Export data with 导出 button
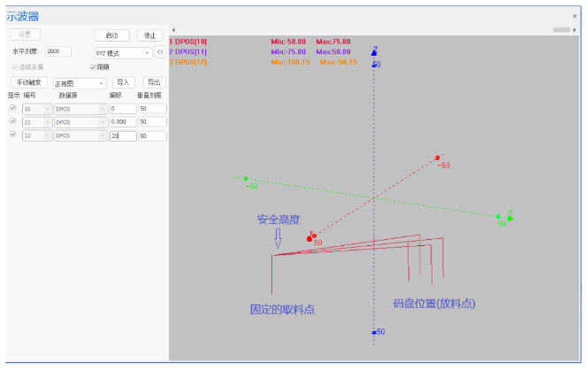The width and height of the screenshot is (588, 370). tap(154, 82)
